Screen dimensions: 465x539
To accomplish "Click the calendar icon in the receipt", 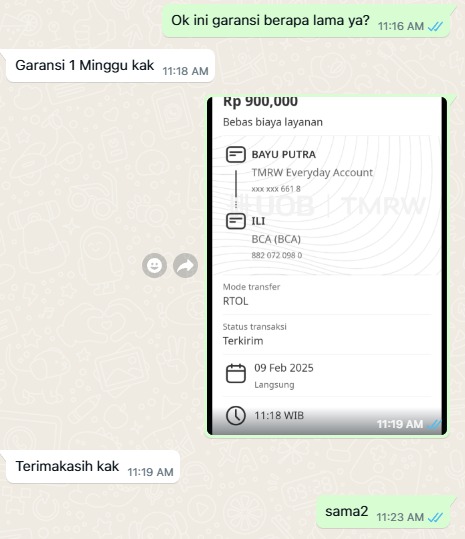I will [236, 373].
